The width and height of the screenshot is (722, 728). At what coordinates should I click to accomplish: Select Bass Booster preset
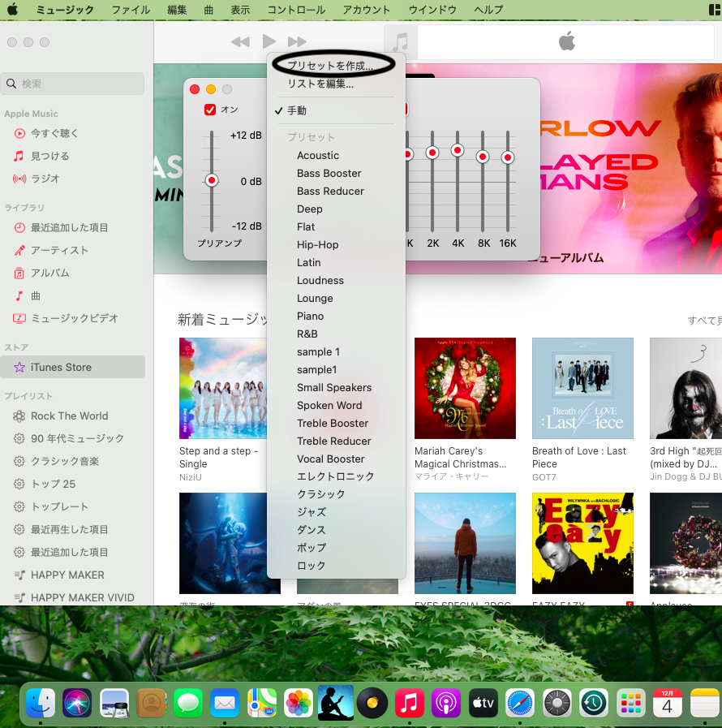point(336,173)
